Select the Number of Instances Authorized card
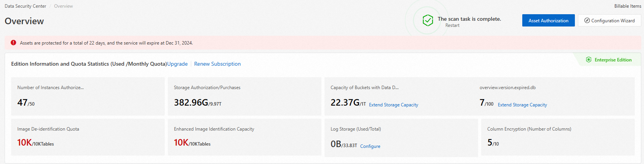Viewport: 644px width, 164px height. (x=88, y=96)
